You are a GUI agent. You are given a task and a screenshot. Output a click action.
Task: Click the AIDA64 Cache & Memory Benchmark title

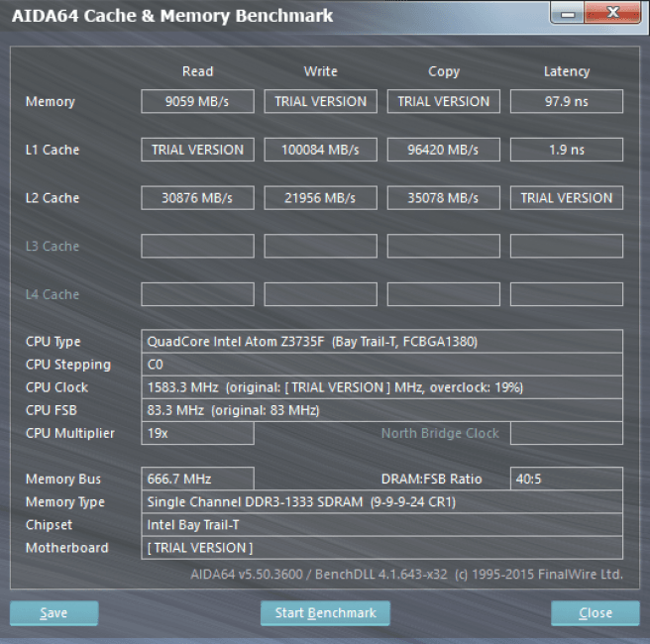[172, 16]
